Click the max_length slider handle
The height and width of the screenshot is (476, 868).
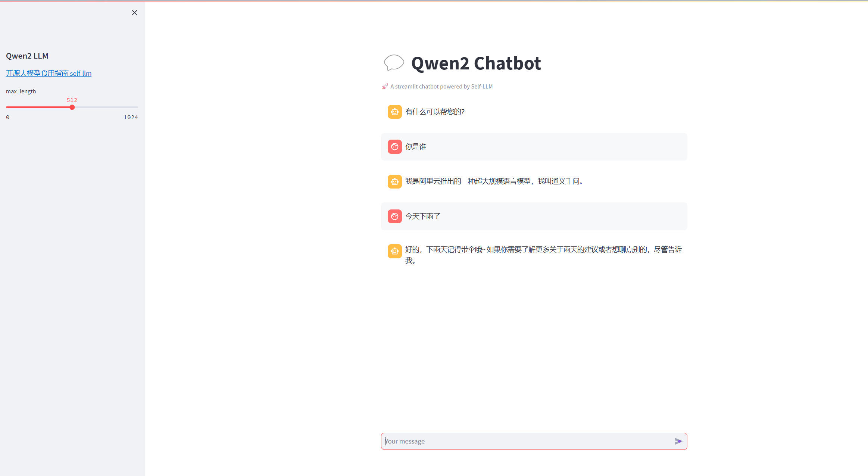pyautogui.click(x=72, y=107)
